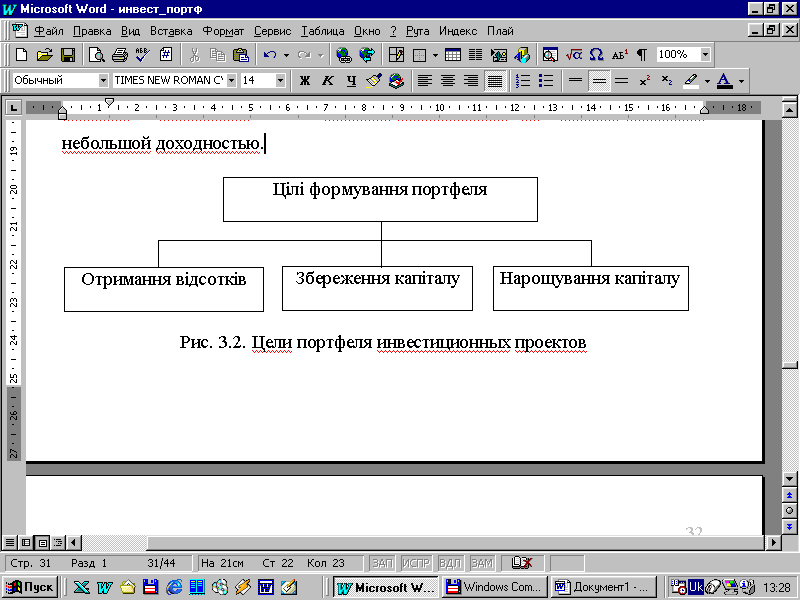Create a new blank document

tap(21, 55)
